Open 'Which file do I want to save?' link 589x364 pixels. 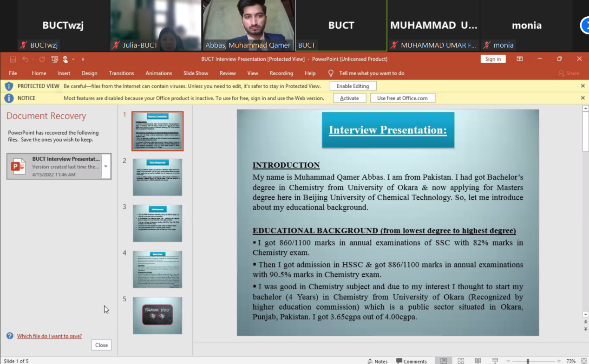pyautogui.click(x=49, y=336)
